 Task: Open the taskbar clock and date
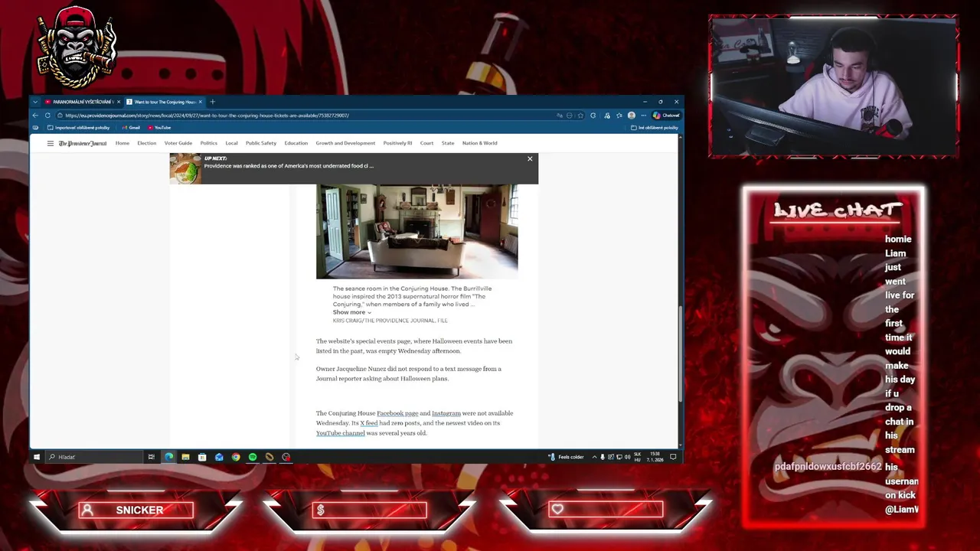click(x=656, y=457)
